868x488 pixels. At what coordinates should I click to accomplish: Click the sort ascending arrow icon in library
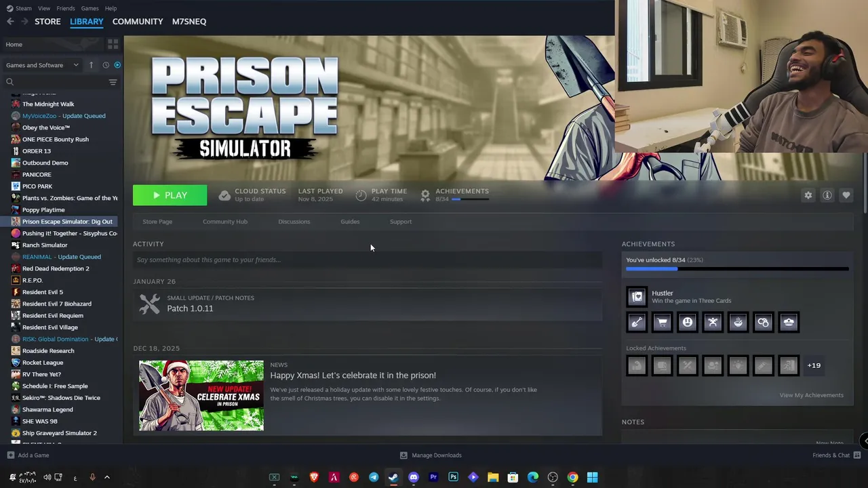(x=91, y=65)
